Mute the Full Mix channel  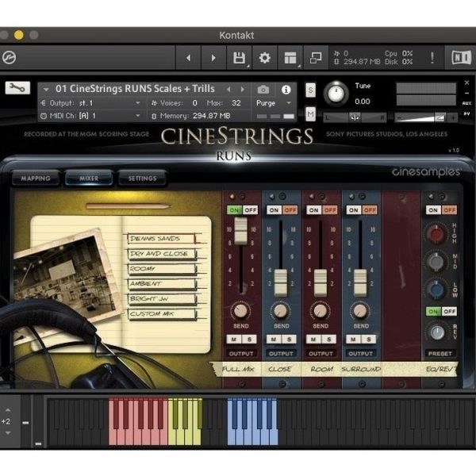tap(234, 339)
